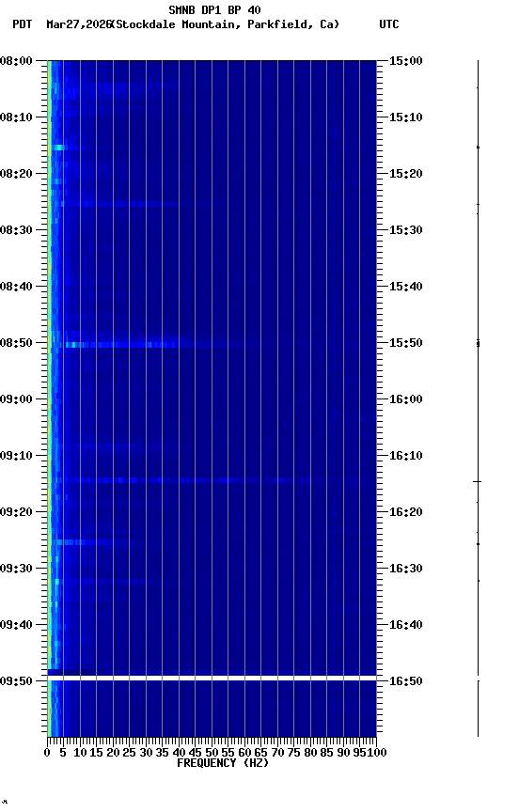The image size is (519, 812).
Task: Click the 16:30 UTC time label
Action: click(406, 569)
